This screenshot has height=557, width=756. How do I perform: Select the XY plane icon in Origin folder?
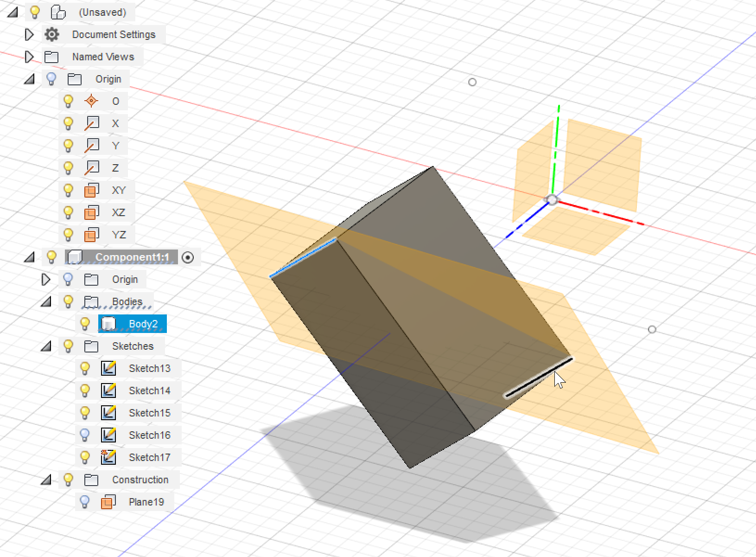[91, 190]
